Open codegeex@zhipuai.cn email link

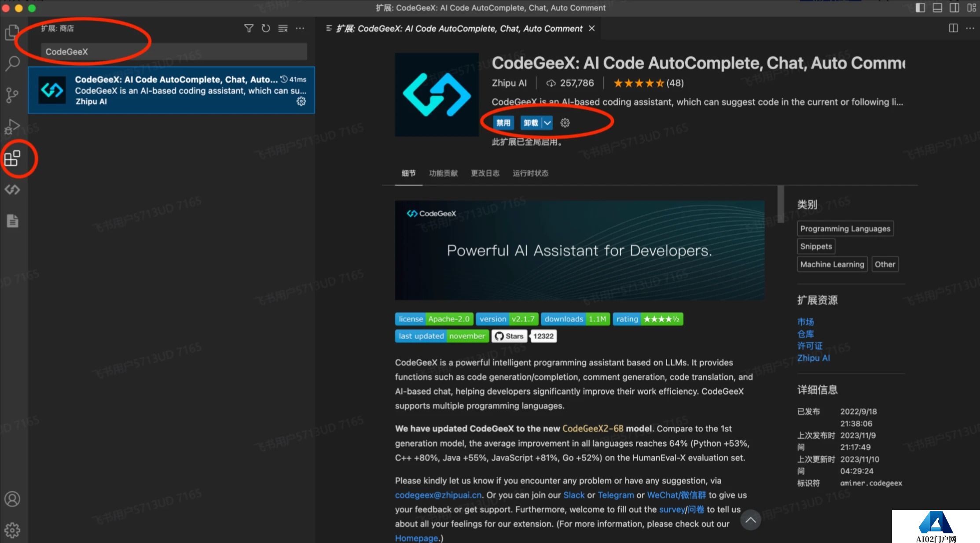point(438,495)
